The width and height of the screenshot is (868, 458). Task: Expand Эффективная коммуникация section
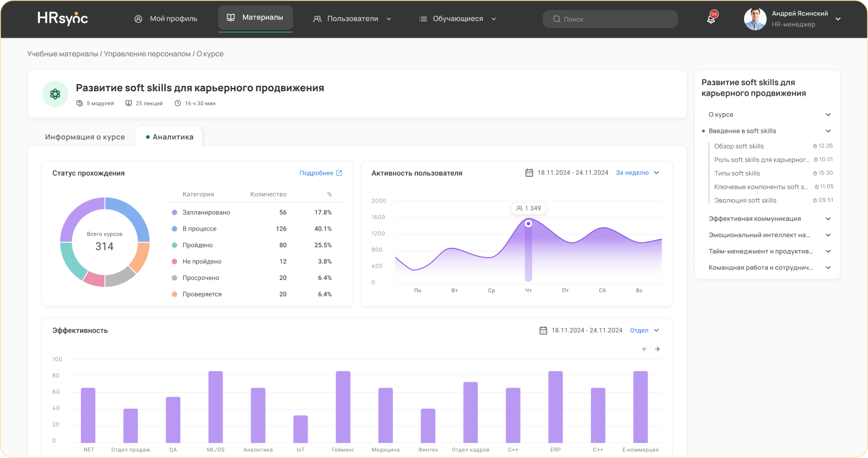coord(828,219)
